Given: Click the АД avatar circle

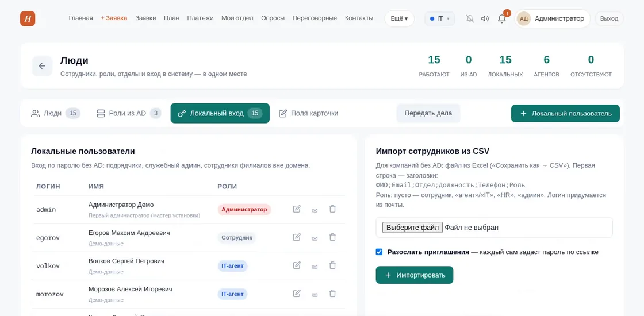Looking at the screenshot, I should click(524, 18).
